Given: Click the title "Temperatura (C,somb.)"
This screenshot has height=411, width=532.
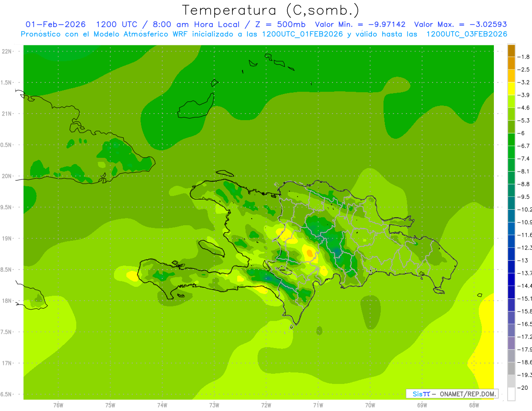Looking at the screenshot, I should point(271,10).
